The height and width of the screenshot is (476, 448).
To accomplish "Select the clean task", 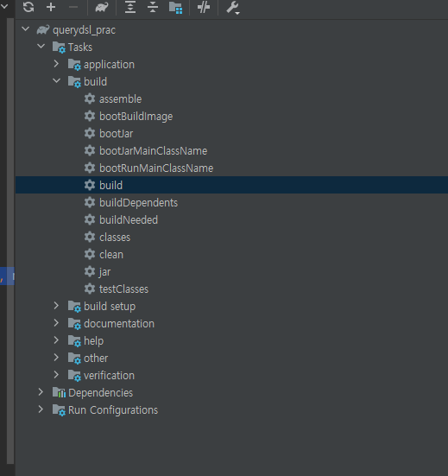I will [111, 254].
